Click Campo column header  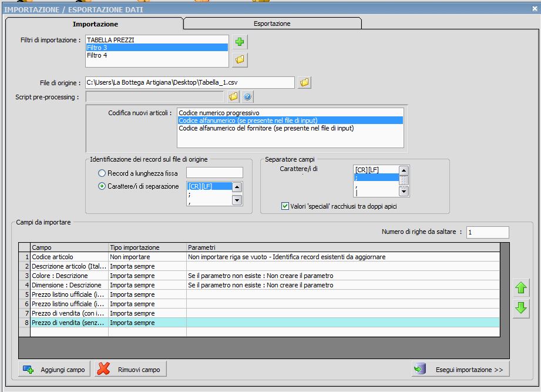click(x=69, y=247)
